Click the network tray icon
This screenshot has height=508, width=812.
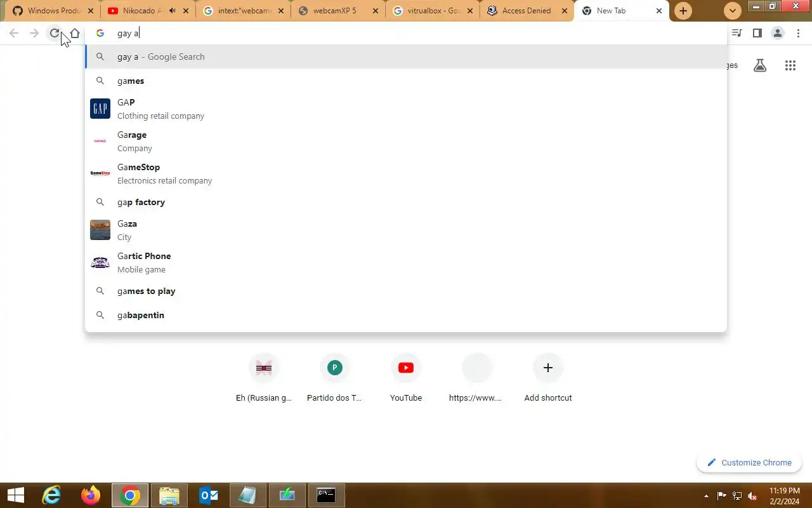pos(737,496)
